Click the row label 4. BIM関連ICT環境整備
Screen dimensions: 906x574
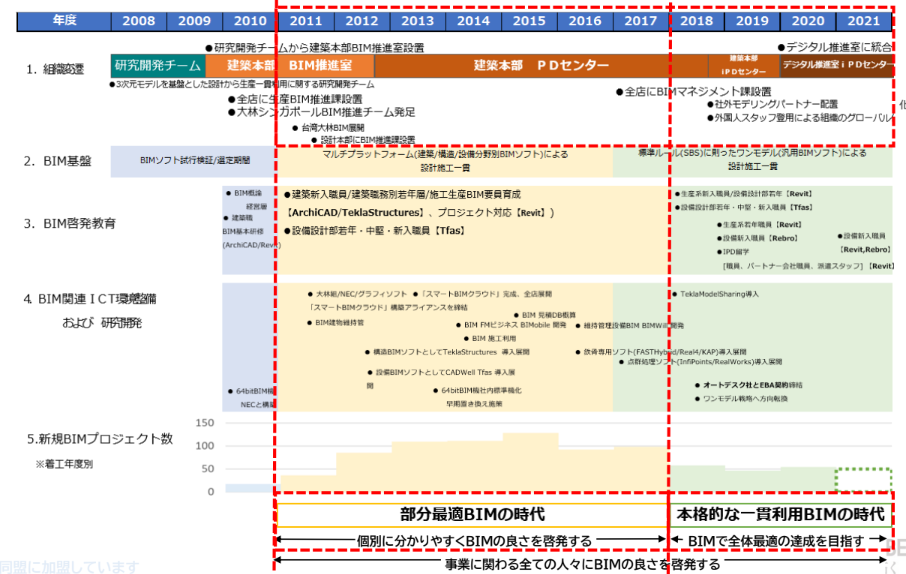pyautogui.click(x=90, y=299)
